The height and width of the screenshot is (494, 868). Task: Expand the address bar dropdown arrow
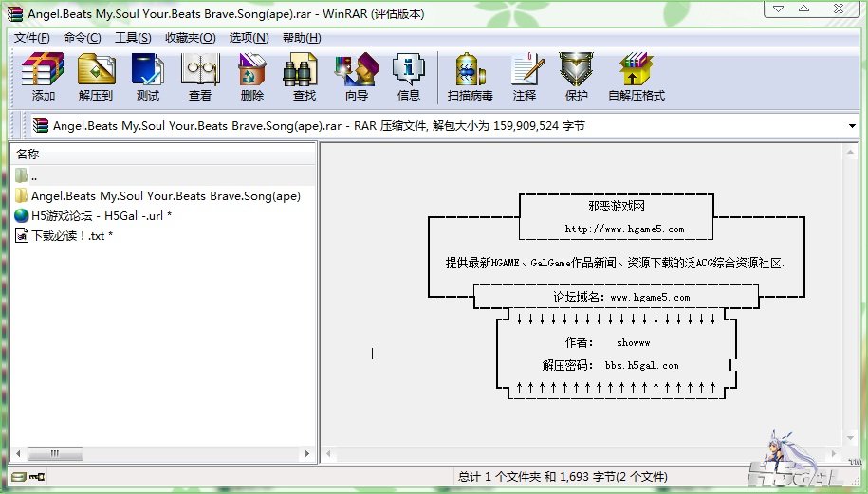click(x=852, y=126)
